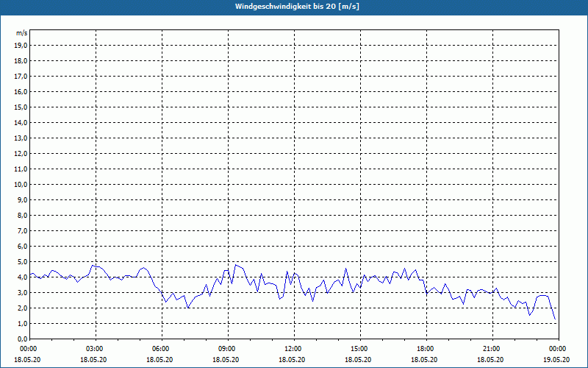
Task: Select the 13,0 y-axis label
Action: 21,138
